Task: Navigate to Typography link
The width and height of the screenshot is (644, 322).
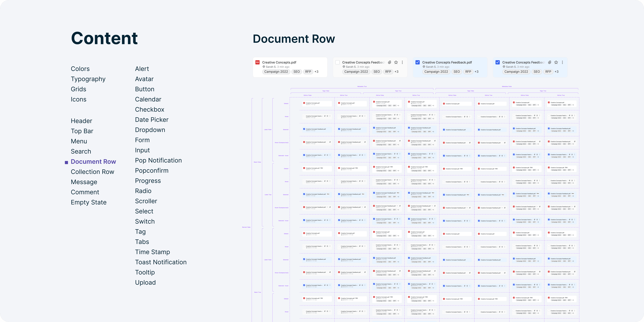Action: click(x=88, y=79)
